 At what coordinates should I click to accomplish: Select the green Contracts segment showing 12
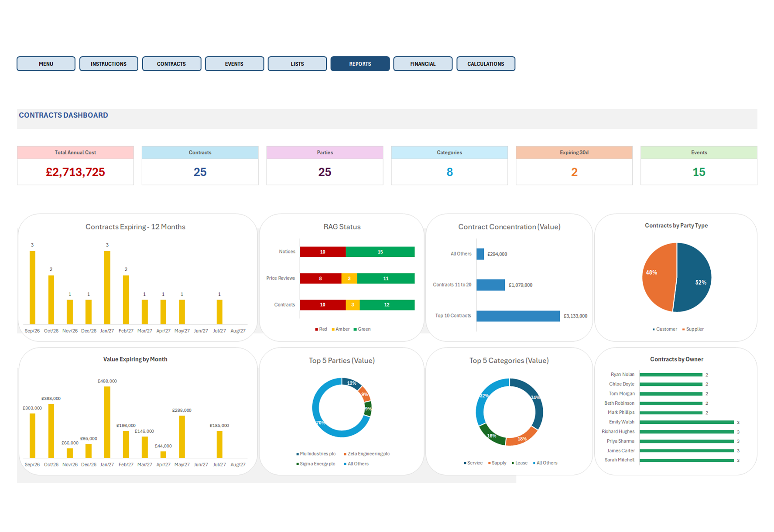tap(387, 305)
